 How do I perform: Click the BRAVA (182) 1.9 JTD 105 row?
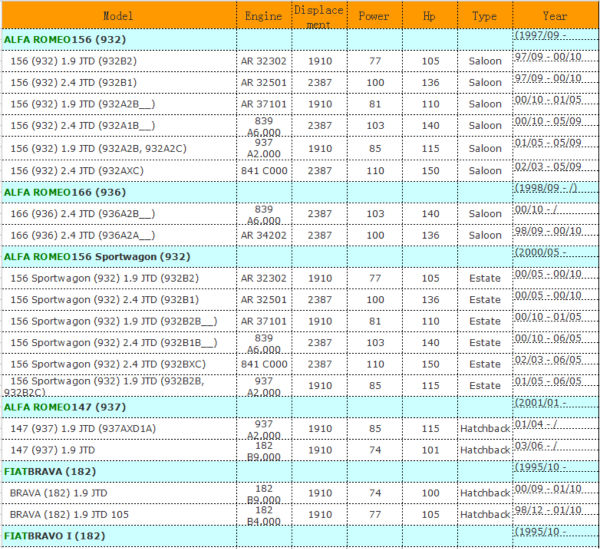(x=300, y=515)
